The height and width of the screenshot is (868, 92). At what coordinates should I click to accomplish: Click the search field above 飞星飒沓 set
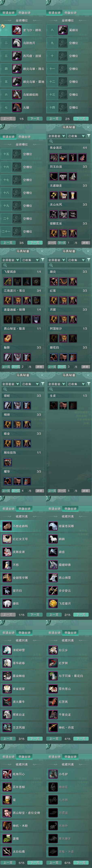coord(23,266)
